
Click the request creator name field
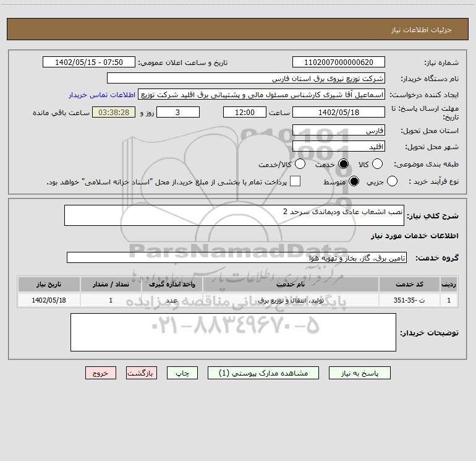point(261,95)
